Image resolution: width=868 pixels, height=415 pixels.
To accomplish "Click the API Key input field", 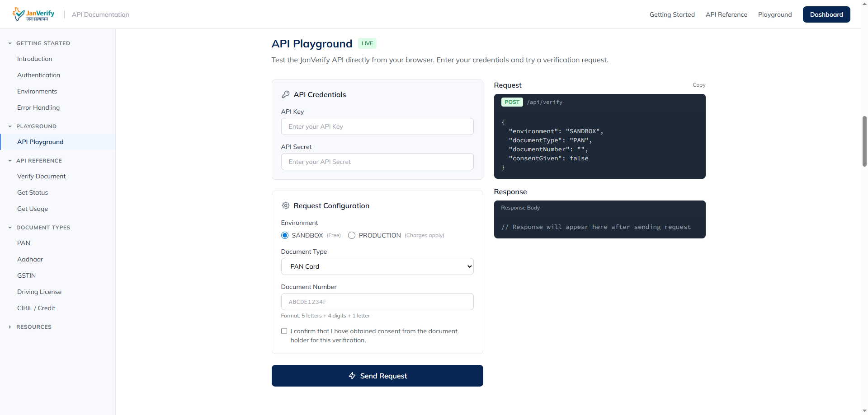I will coord(377,126).
